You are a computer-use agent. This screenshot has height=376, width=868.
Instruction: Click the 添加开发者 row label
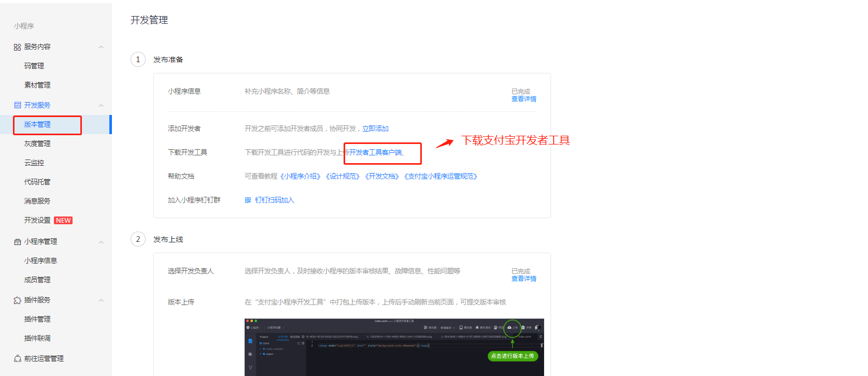184,128
